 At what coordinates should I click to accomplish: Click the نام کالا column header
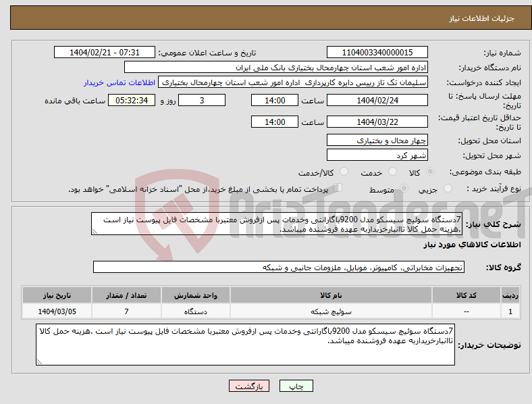331,295
